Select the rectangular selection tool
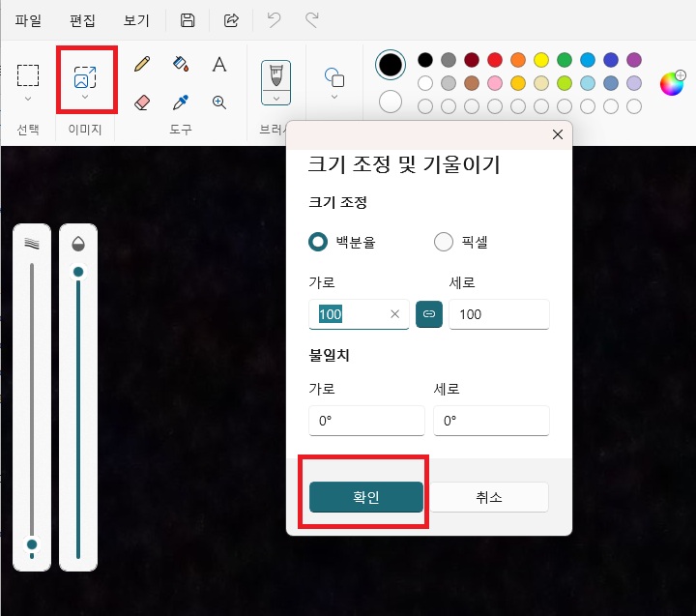Viewport: 696px width, 616px height. point(28,75)
